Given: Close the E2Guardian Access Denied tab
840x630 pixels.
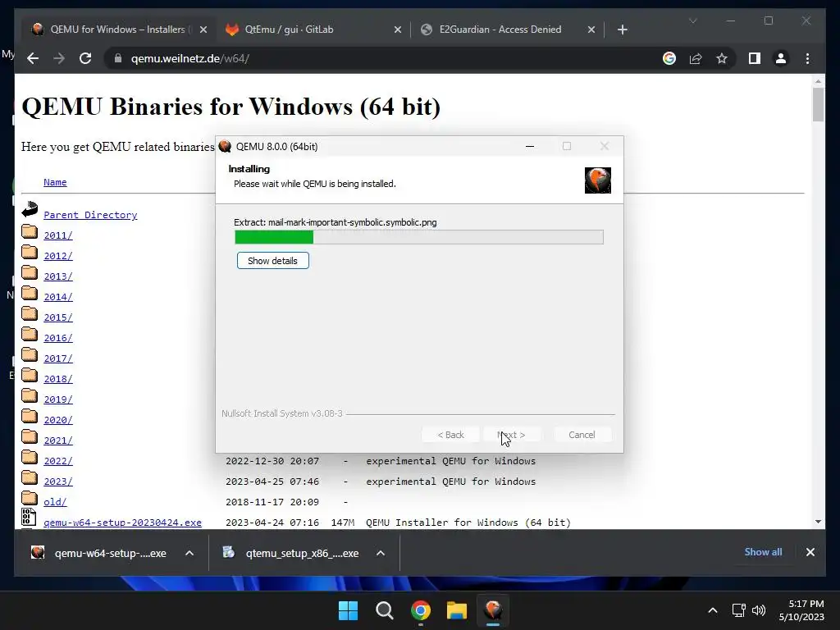Looking at the screenshot, I should (591, 30).
